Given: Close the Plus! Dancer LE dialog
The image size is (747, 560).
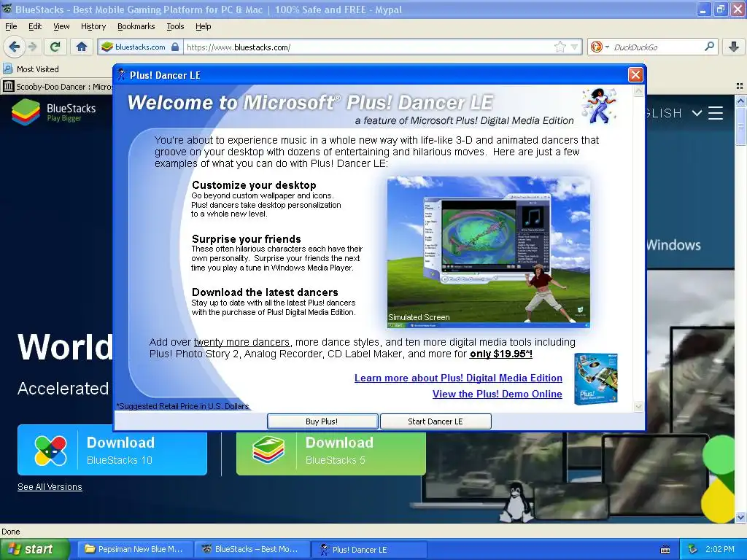Looking at the screenshot, I should point(635,75).
